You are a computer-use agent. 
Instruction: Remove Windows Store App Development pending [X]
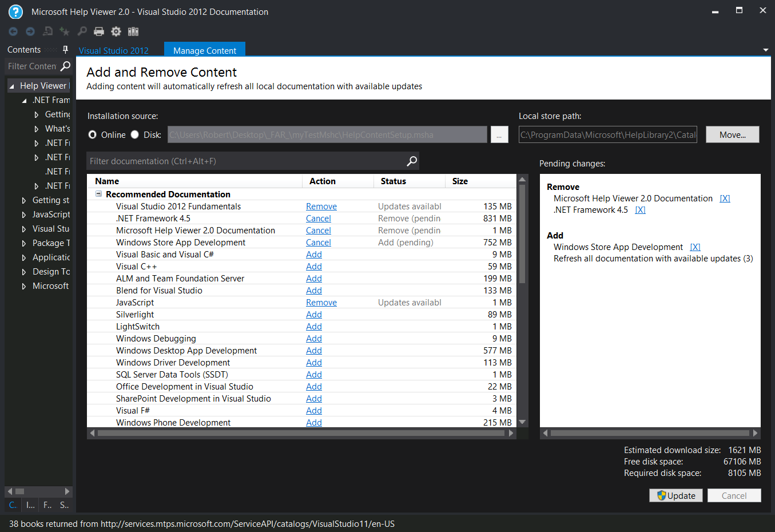[695, 247]
